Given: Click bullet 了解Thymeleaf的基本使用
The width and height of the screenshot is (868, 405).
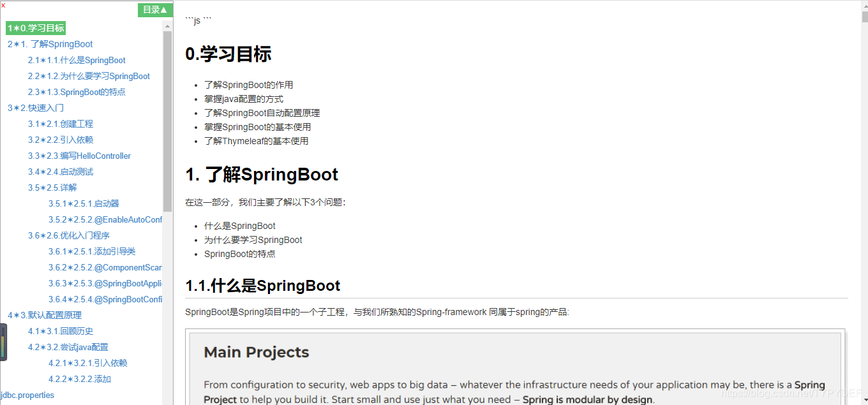Looking at the screenshot, I should [257, 141].
